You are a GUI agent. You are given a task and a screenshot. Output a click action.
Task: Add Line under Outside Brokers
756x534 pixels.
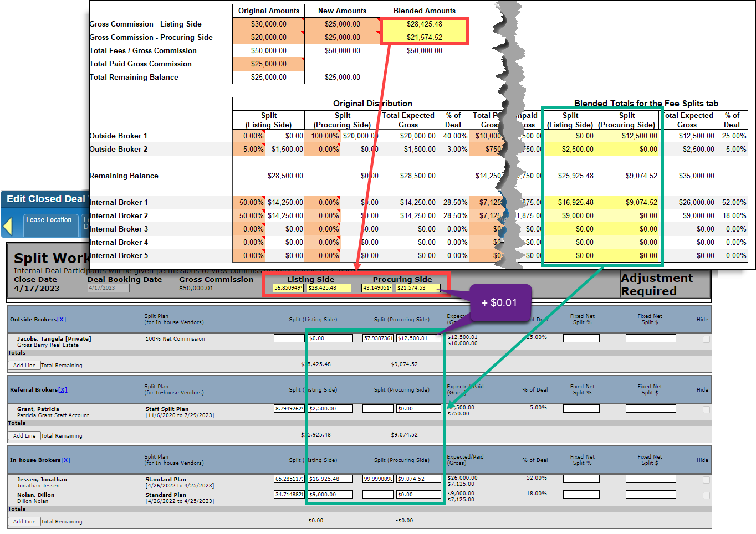(x=24, y=366)
